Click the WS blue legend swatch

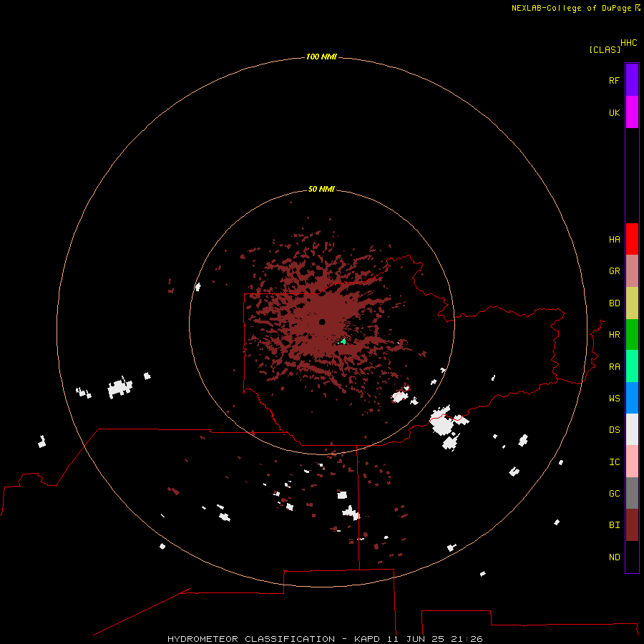tap(632, 398)
